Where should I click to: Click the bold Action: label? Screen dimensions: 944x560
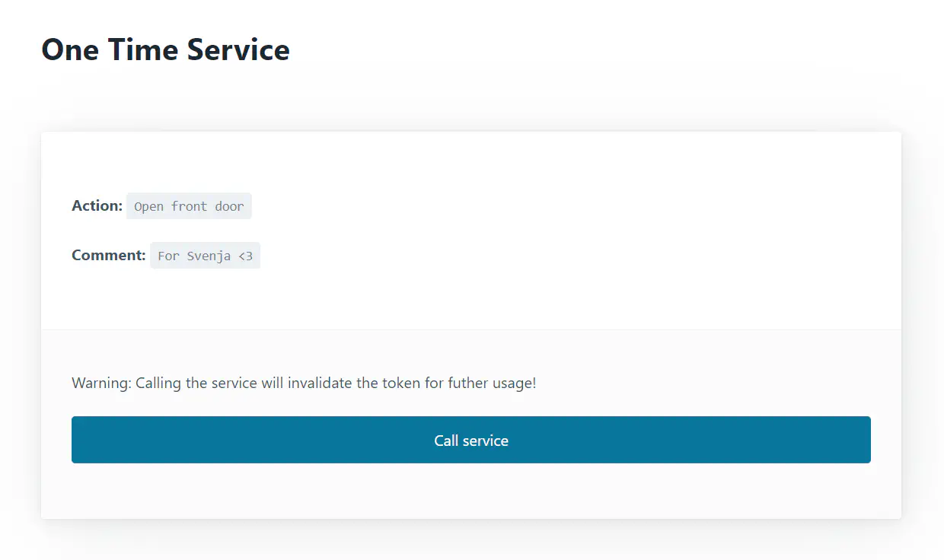coord(97,205)
